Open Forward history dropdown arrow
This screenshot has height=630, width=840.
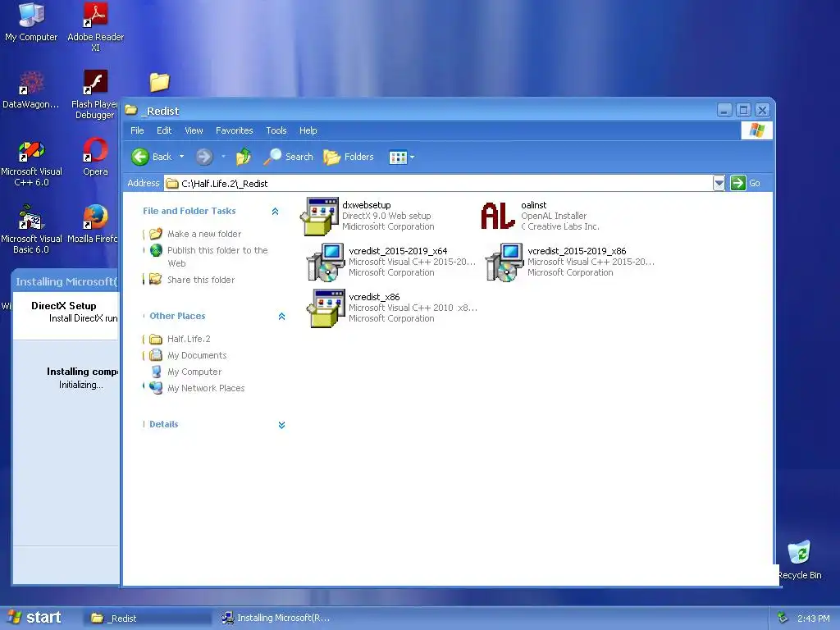(x=223, y=157)
